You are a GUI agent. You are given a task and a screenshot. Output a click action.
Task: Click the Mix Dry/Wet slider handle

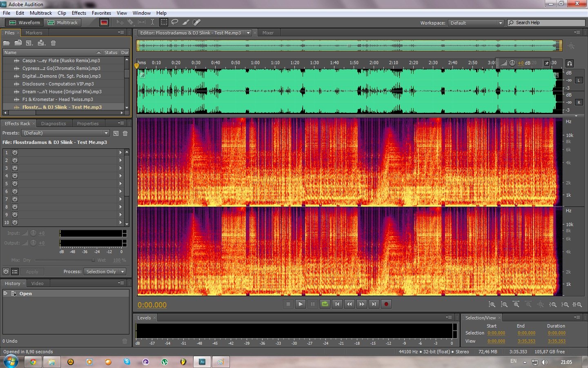click(93, 260)
